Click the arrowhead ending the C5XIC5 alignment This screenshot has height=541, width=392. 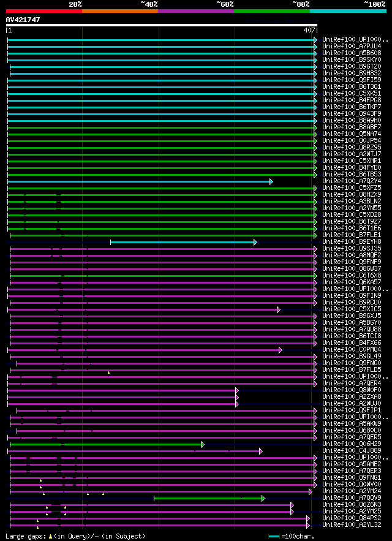click(x=279, y=309)
